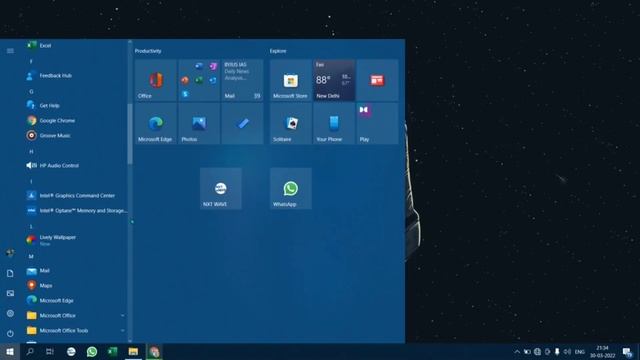Open the Your Phone tile
The width and height of the screenshot is (640, 360).
[334, 123]
